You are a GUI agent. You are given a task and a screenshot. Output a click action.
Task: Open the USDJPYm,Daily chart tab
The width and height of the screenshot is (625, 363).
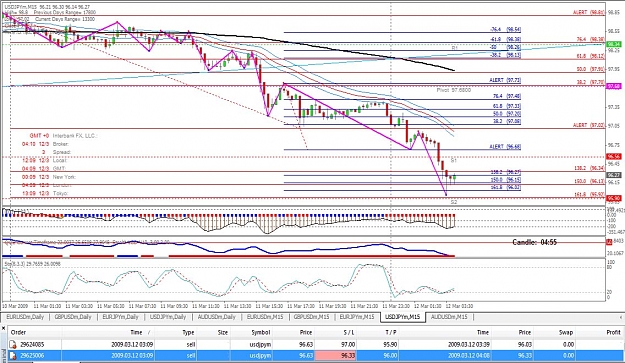pos(168,317)
